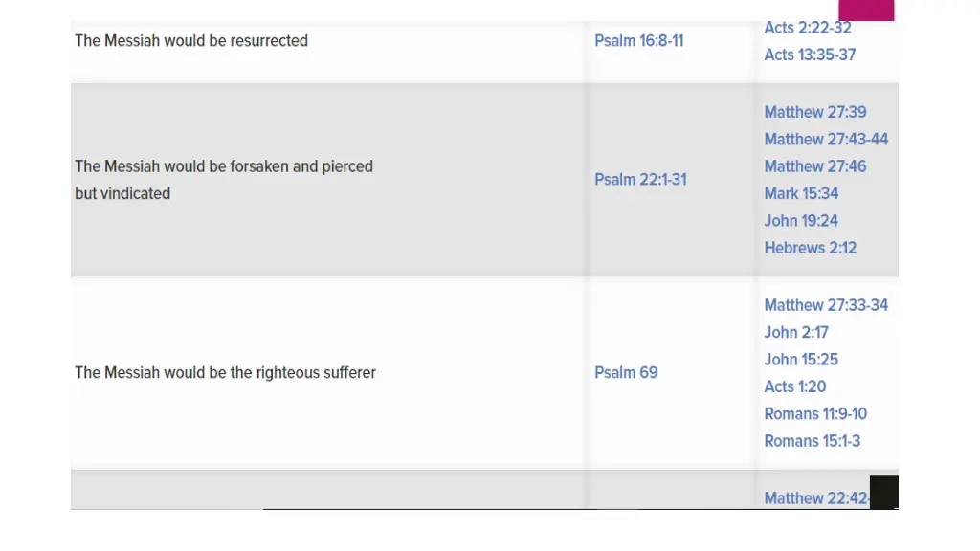This screenshot has height=551, width=980.
Task: Open Matthew 27:39 verse link
Action: (x=815, y=113)
